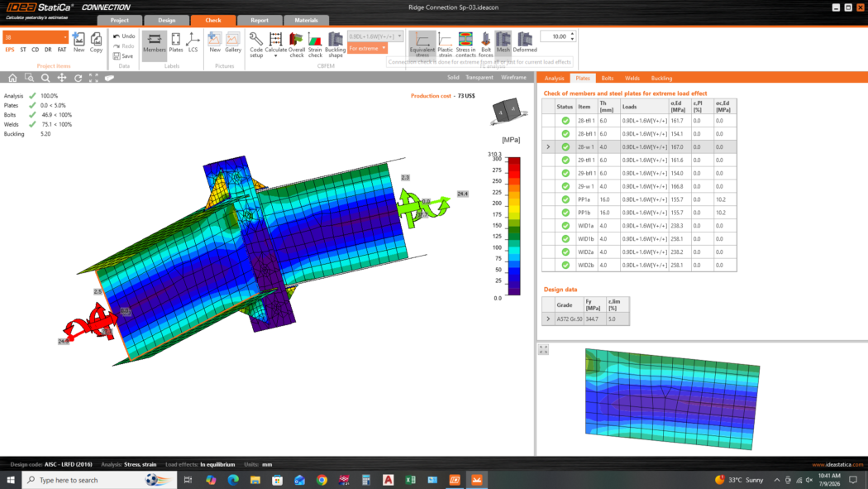Click the taskbar search box
Image resolution: width=868 pixels, height=489 pixels.
100,480
